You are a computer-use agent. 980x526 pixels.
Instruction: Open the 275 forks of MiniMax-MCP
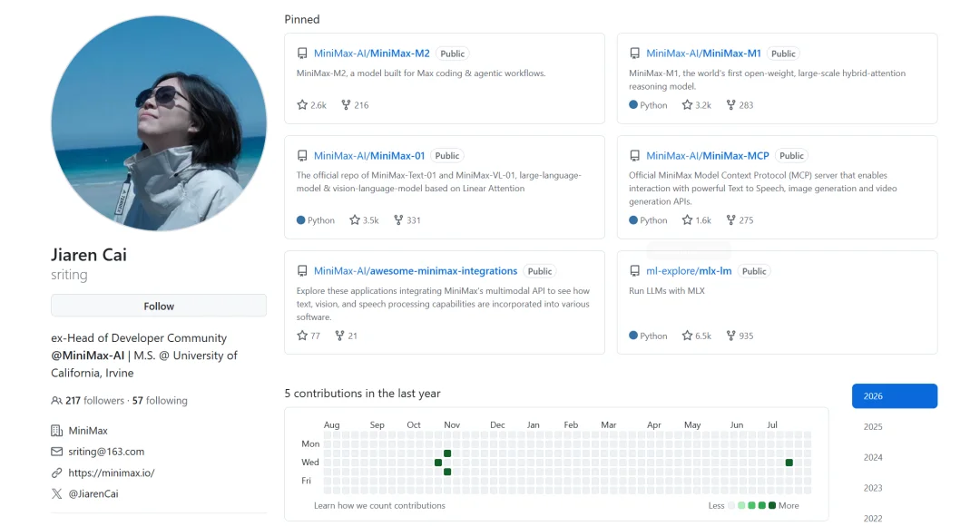point(740,219)
